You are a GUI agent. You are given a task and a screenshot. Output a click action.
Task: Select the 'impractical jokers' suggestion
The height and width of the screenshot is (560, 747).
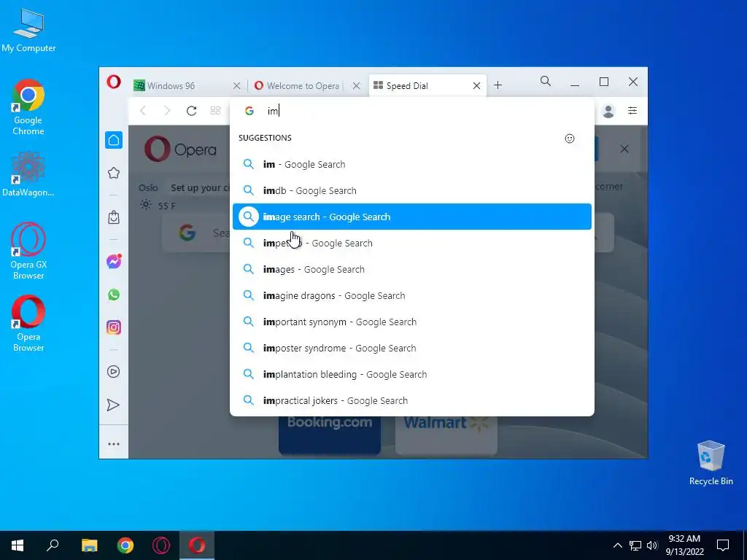[412, 400]
